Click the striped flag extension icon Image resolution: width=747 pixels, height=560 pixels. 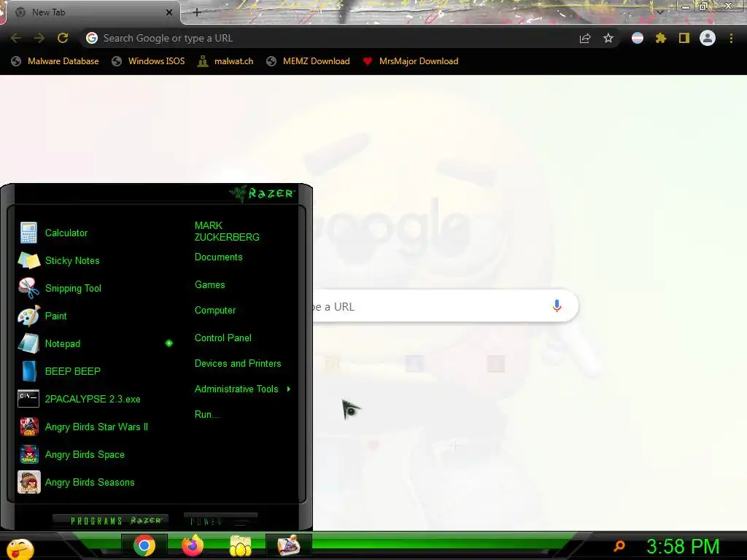(x=638, y=38)
